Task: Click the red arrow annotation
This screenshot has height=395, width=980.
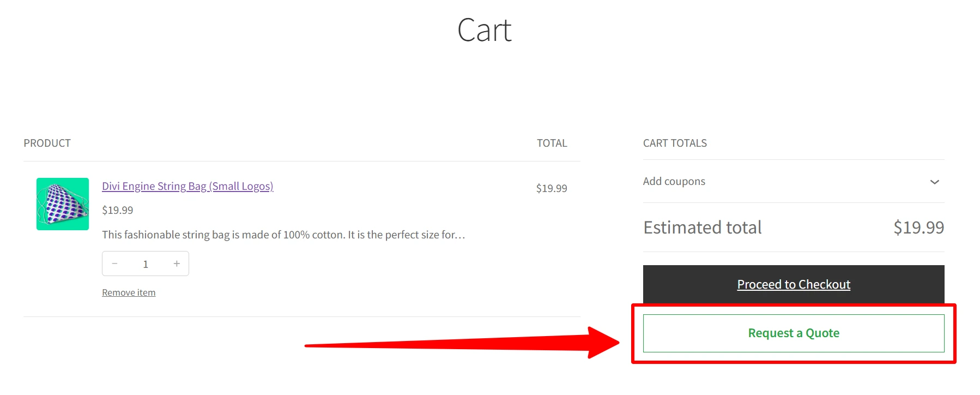Action: point(463,344)
